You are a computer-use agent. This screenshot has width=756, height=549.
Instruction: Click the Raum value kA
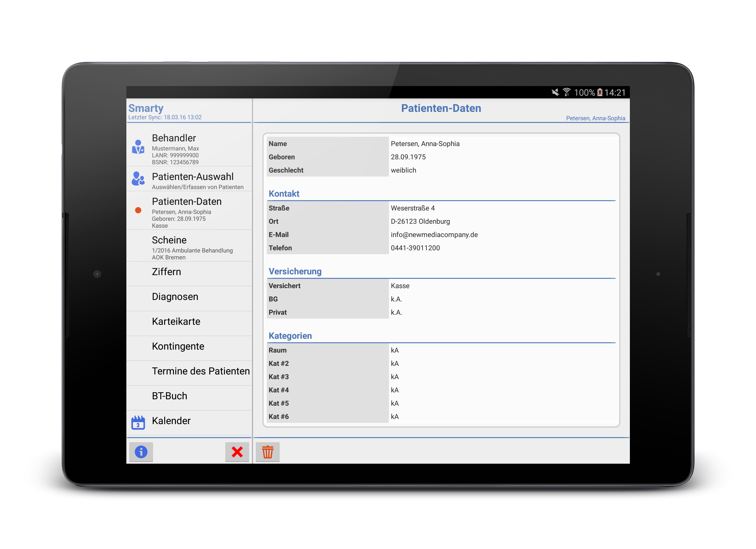pyautogui.click(x=395, y=350)
